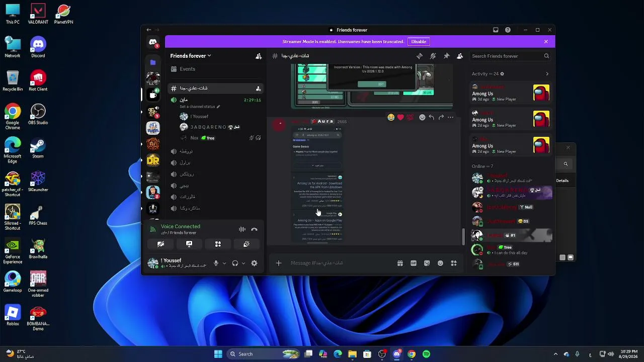The height and width of the screenshot is (362, 644).
Task: Open apps launcher in message bar
Action: coord(454,263)
